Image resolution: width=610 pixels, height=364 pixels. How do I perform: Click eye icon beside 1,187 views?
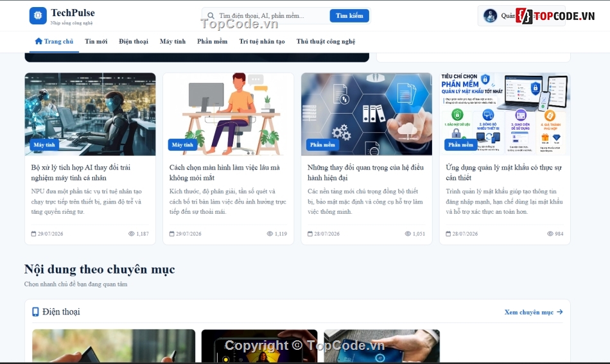point(132,234)
